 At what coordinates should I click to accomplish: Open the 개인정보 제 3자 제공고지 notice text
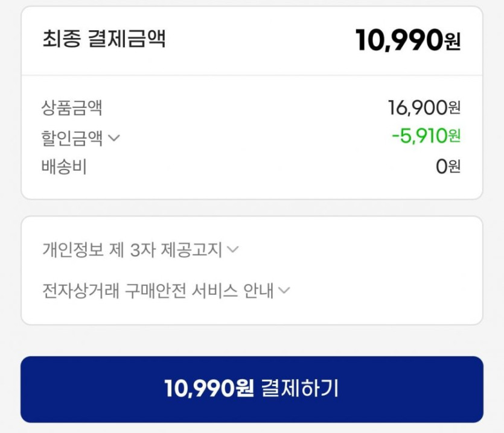coord(132,249)
